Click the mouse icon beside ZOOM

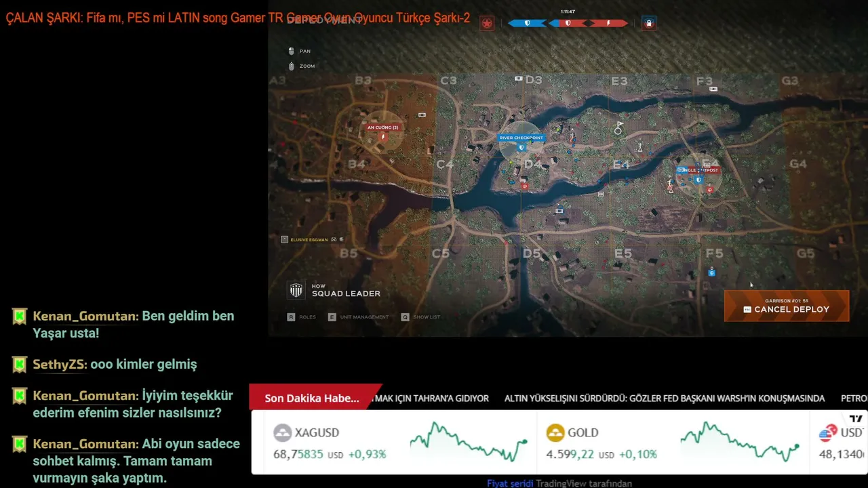click(292, 66)
